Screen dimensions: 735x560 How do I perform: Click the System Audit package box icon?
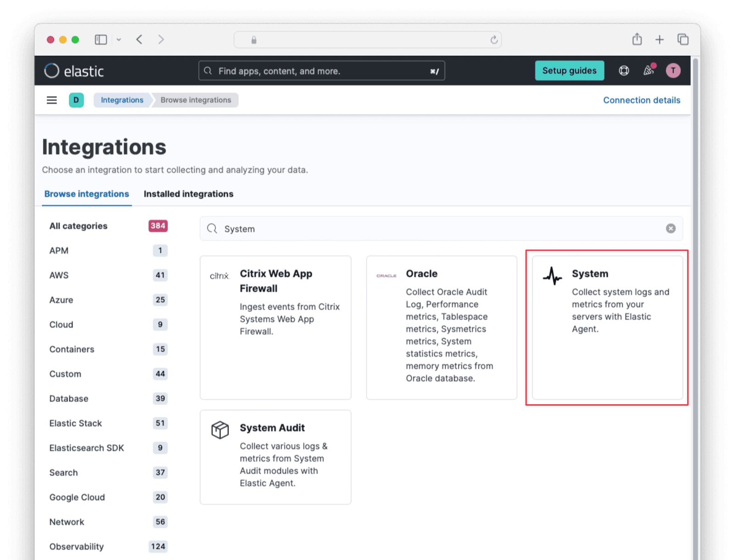tap(220, 430)
